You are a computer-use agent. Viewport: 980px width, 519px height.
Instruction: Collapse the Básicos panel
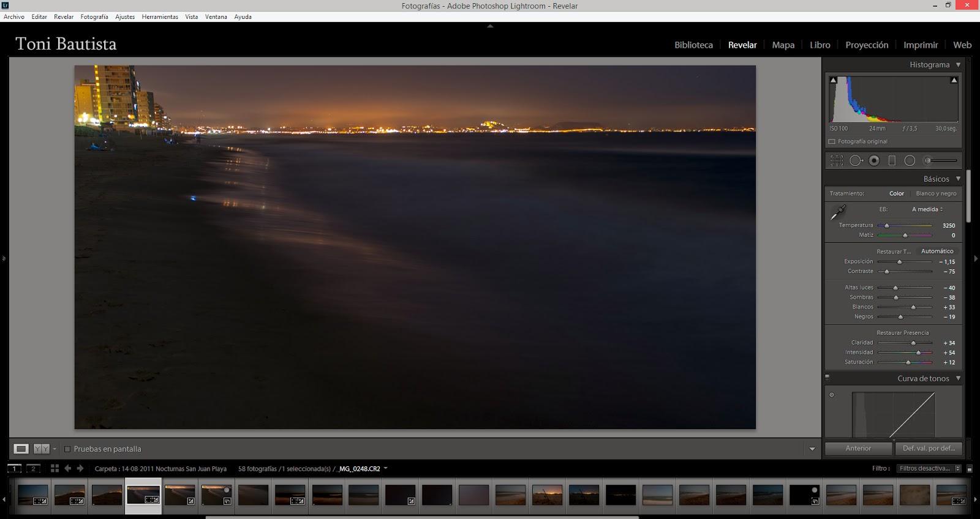pos(959,179)
